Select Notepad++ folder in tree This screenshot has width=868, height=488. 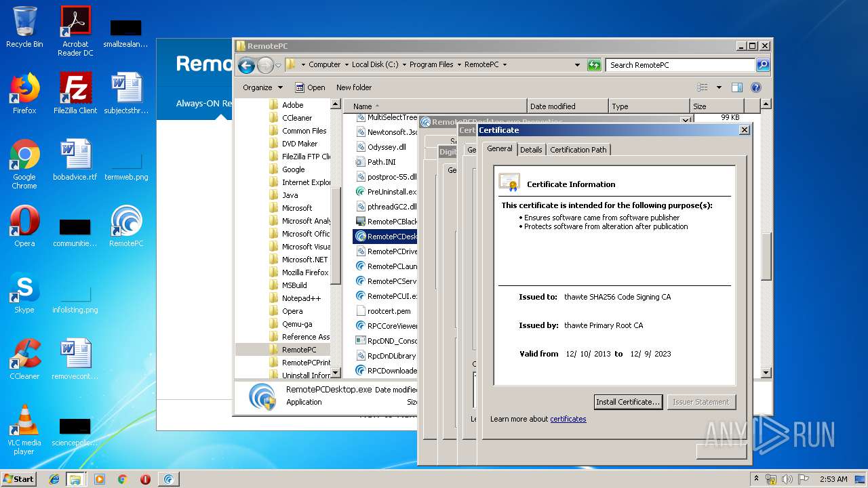coord(301,298)
